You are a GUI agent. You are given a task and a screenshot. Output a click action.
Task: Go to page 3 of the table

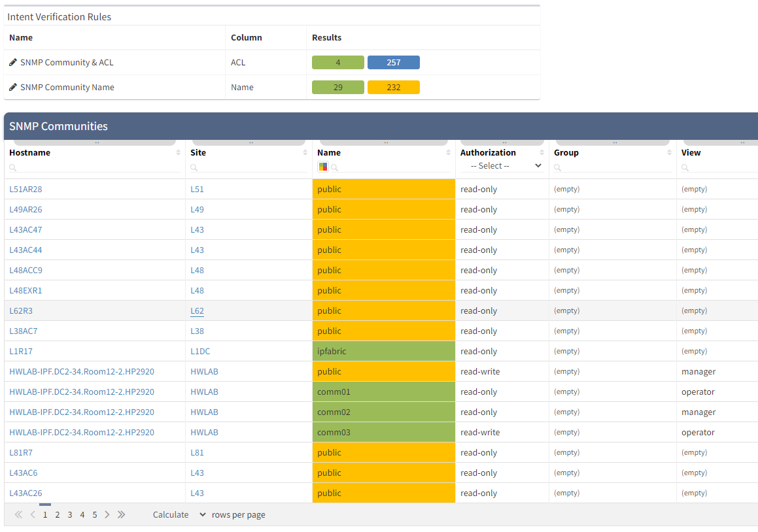click(x=70, y=515)
